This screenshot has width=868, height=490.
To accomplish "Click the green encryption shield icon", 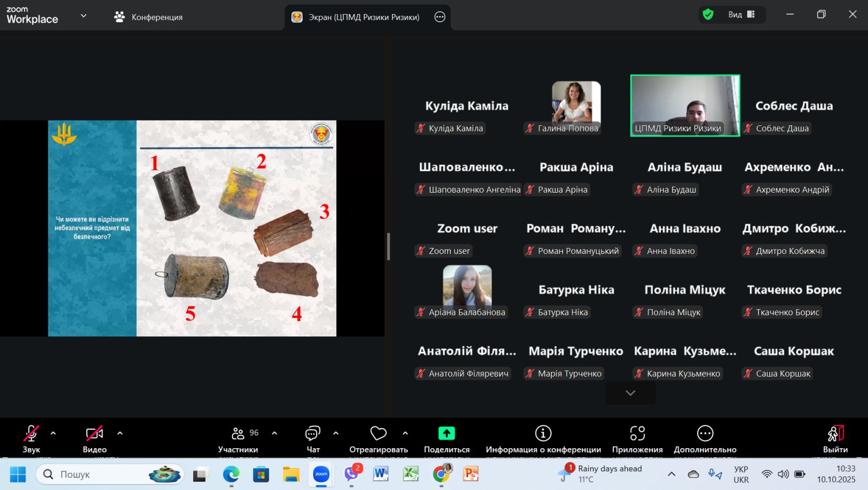I will point(708,15).
